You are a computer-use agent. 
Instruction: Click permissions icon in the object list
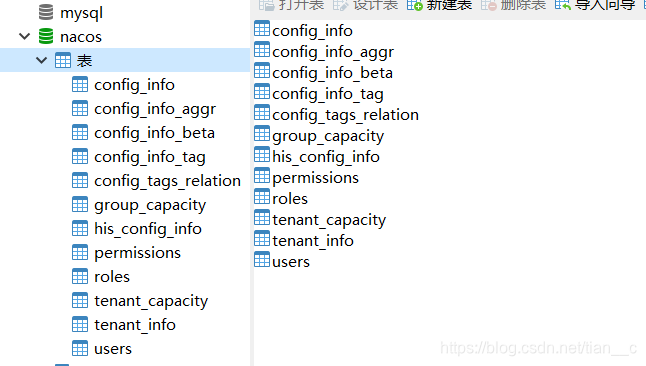(x=262, y=176)
